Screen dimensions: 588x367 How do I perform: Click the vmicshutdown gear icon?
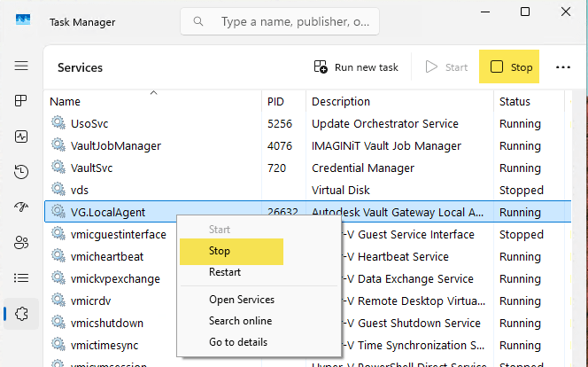58,322
